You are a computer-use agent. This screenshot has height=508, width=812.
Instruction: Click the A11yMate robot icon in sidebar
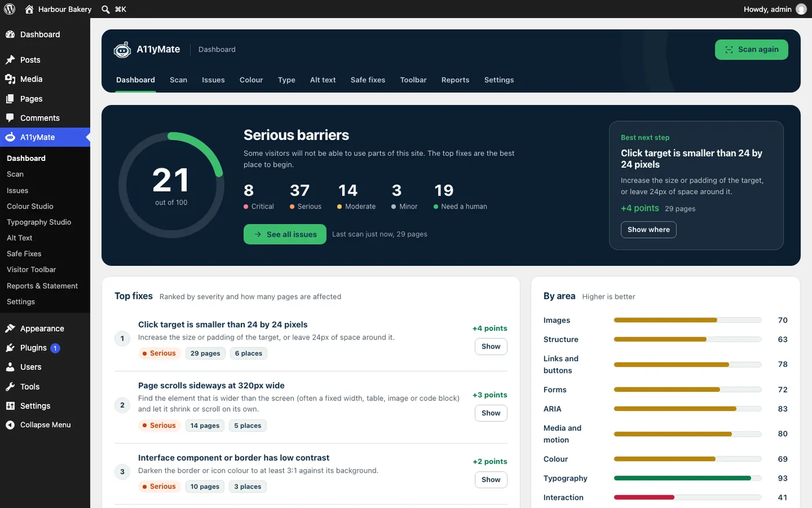[10, 137]
